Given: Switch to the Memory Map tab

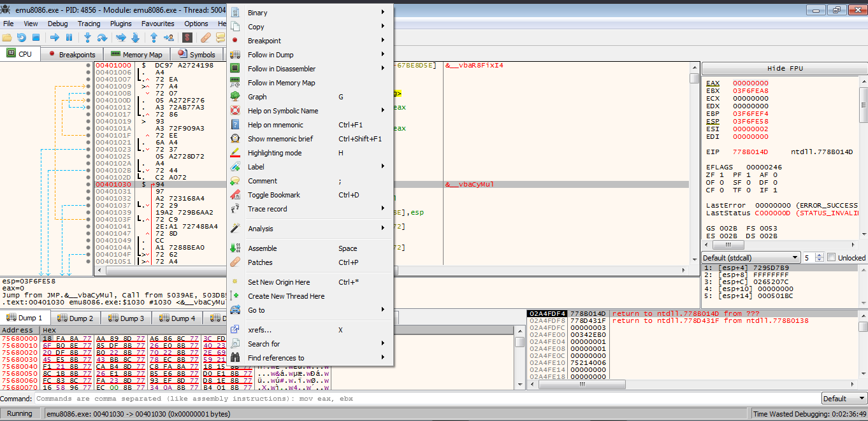Looking at the screenshot, I should click(137, 55).
